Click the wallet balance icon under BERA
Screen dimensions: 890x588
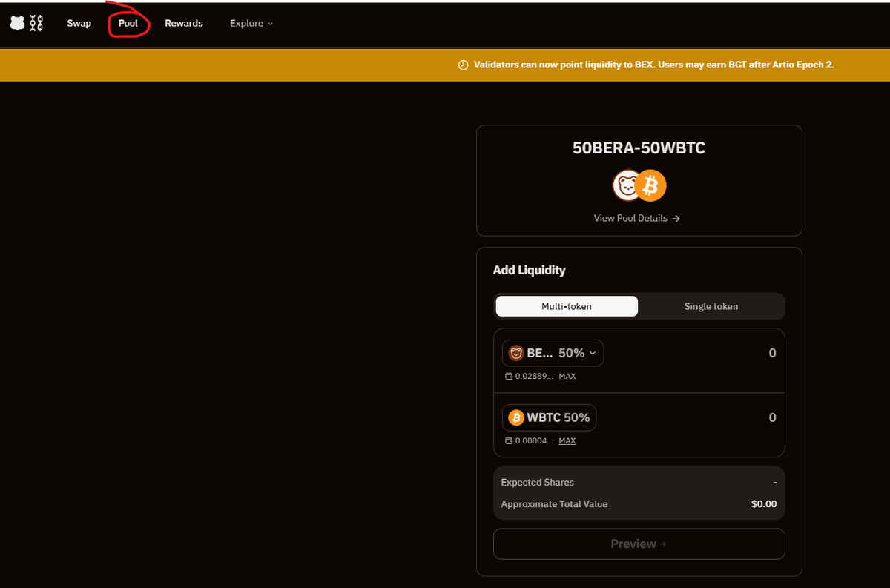click(508, 377)
